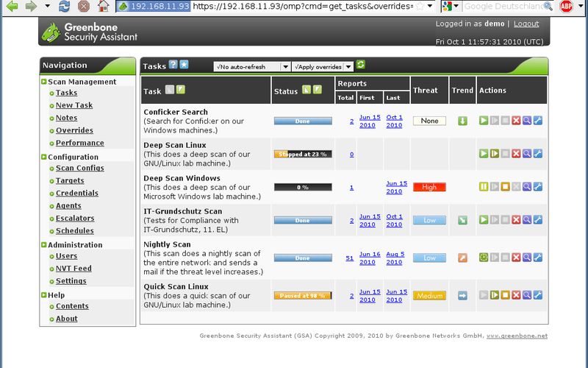Open the No auto-refresh dropdown

pos(252,66)
